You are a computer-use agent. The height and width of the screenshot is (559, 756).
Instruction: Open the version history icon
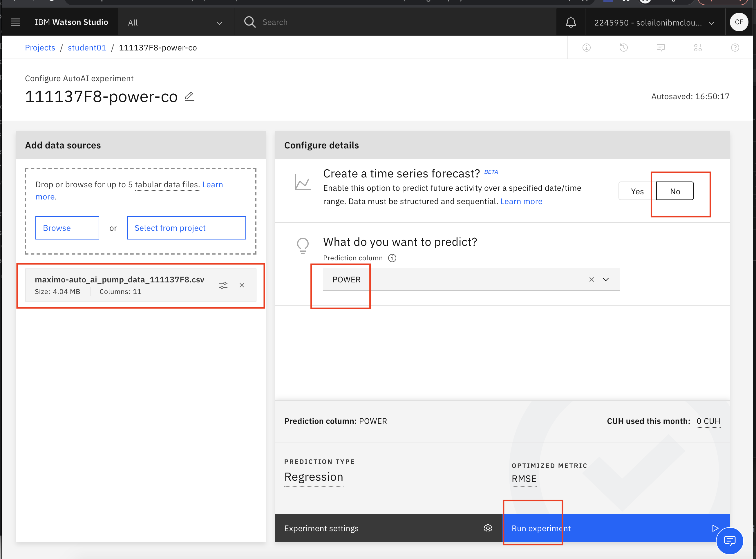(624, 48)
